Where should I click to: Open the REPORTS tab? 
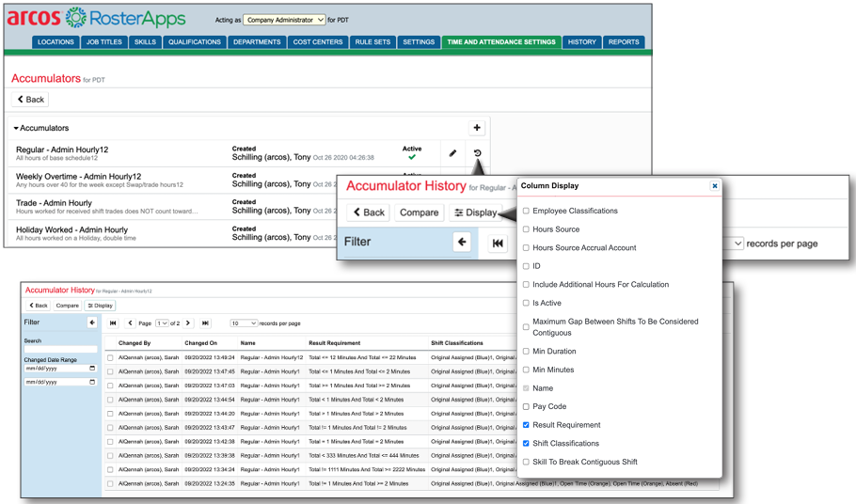[624, 42]
